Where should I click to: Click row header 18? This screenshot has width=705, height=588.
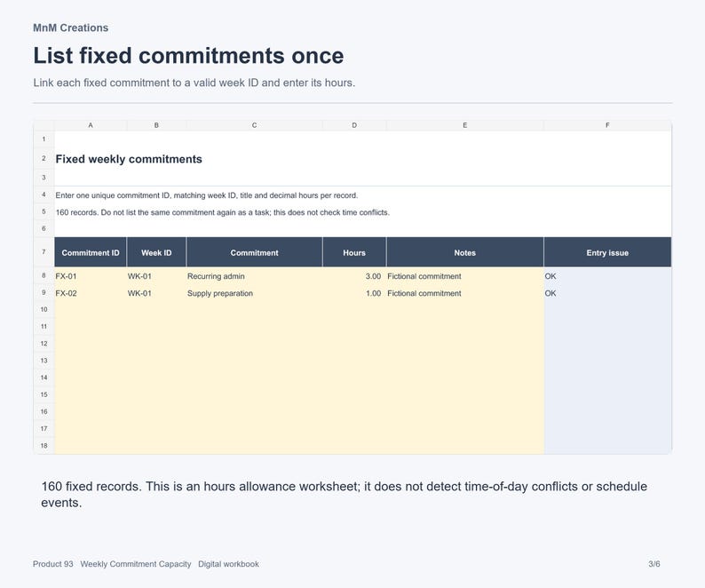coord(44,445)
